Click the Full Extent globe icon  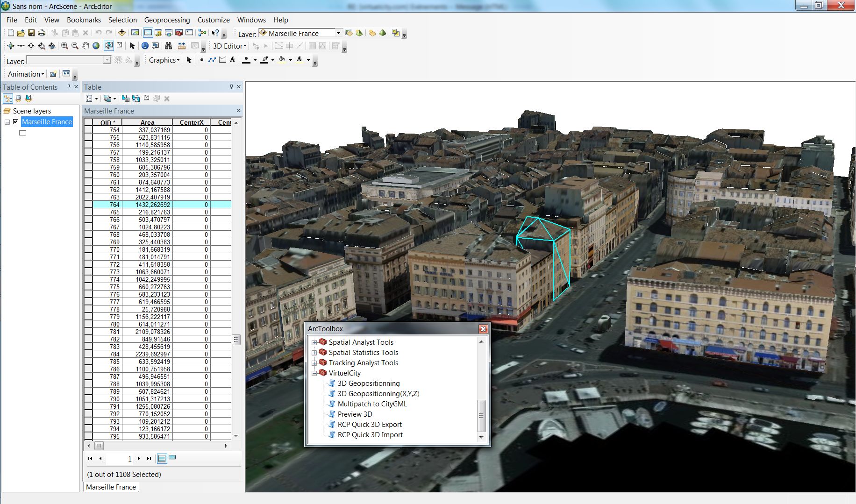tap(96, 46)
